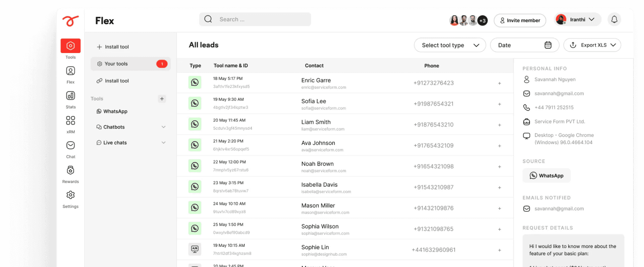Click the WhatsApp icon on Enric Garre row

(195, 82)
